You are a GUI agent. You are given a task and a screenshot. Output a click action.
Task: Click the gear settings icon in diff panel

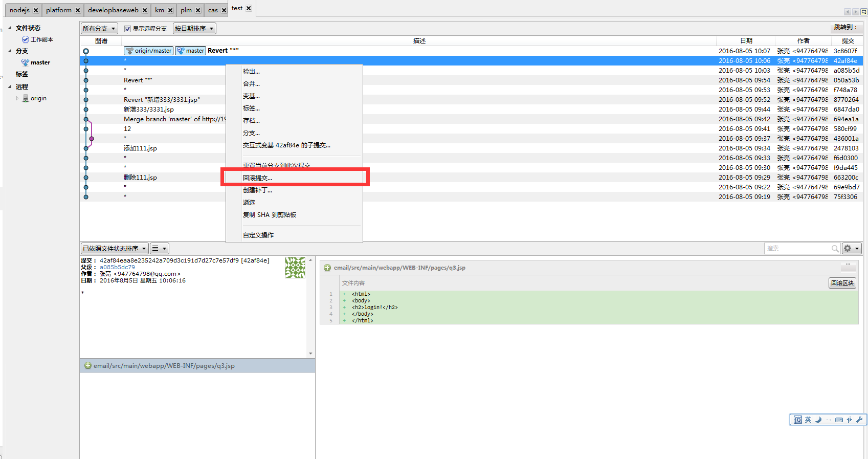[848, 248]
